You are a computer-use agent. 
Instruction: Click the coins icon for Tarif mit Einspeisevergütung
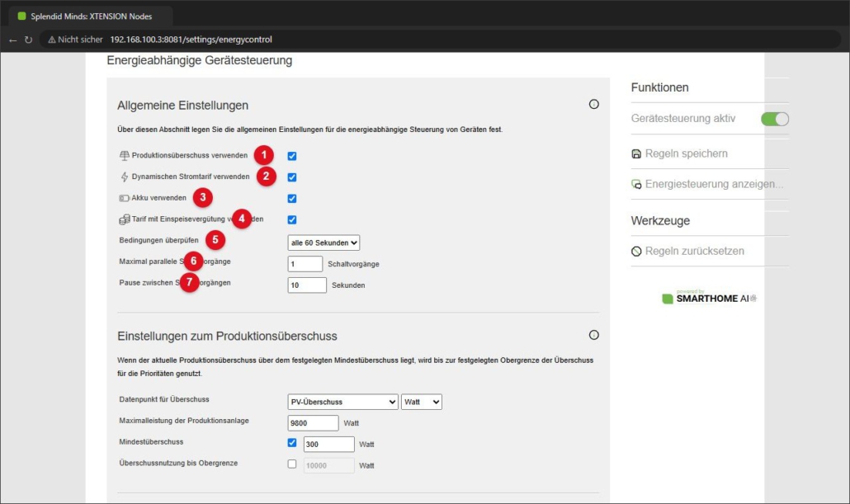point(124,219)
